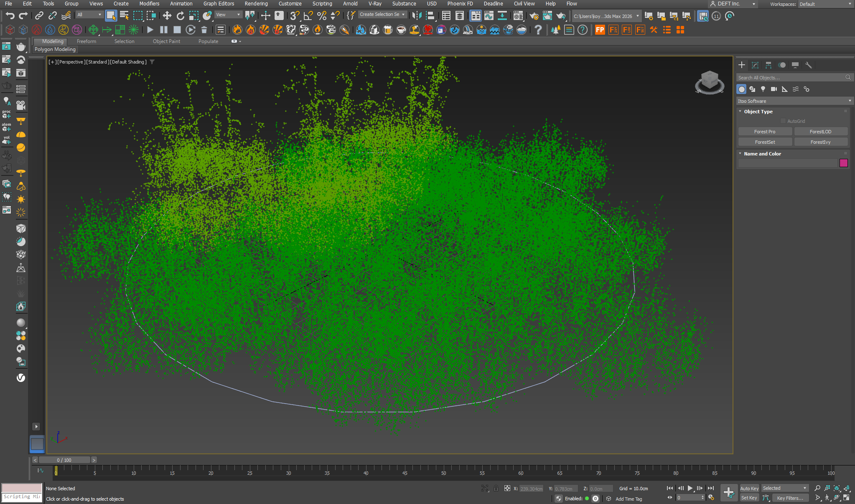This screenshot has height=504, width=855.
Task: Open Forest Pack FP toolbar icon
Action: [x=600, y=30]
